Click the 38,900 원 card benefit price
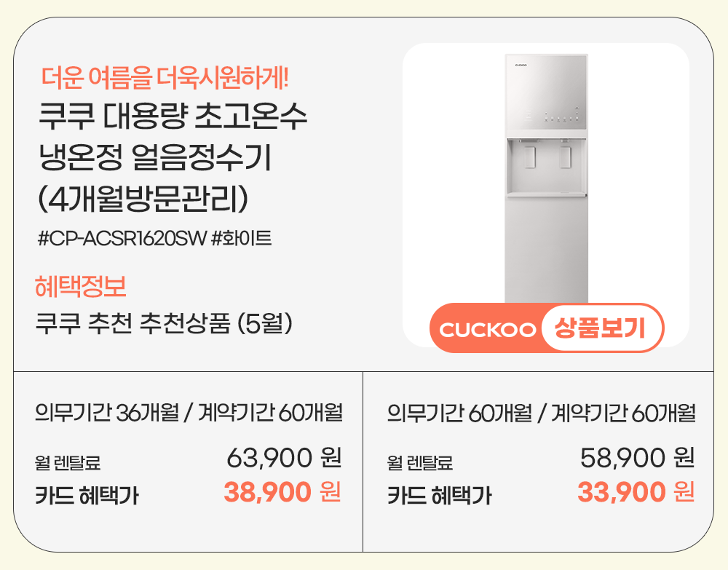 [x=282, y=493]
